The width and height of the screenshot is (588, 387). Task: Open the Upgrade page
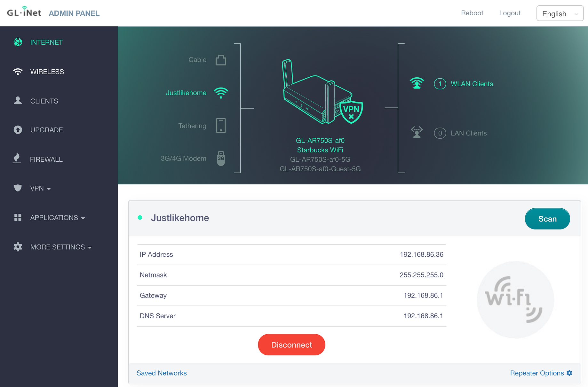[x=46, y=130]
